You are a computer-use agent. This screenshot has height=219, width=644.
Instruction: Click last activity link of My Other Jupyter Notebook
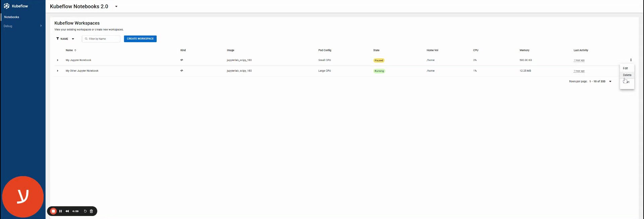pyautogui.click(x=579, y=71)
